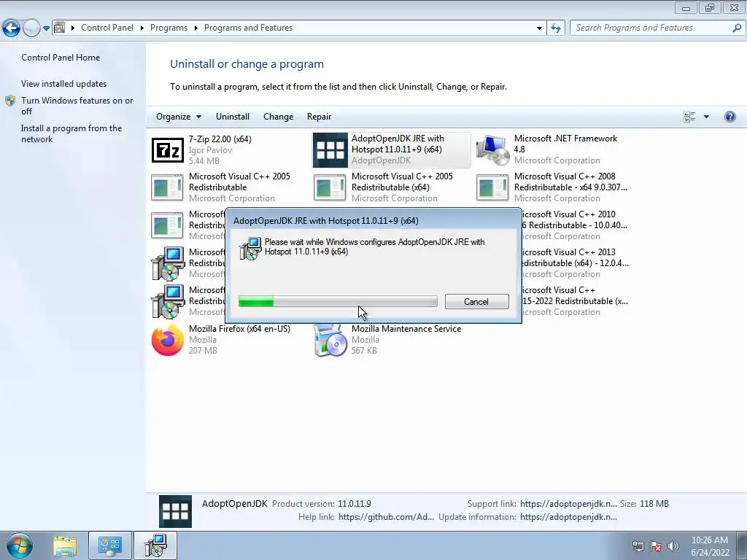Open recent pages dropdown arrow
The image size is (747, 560).
point(46,28)
